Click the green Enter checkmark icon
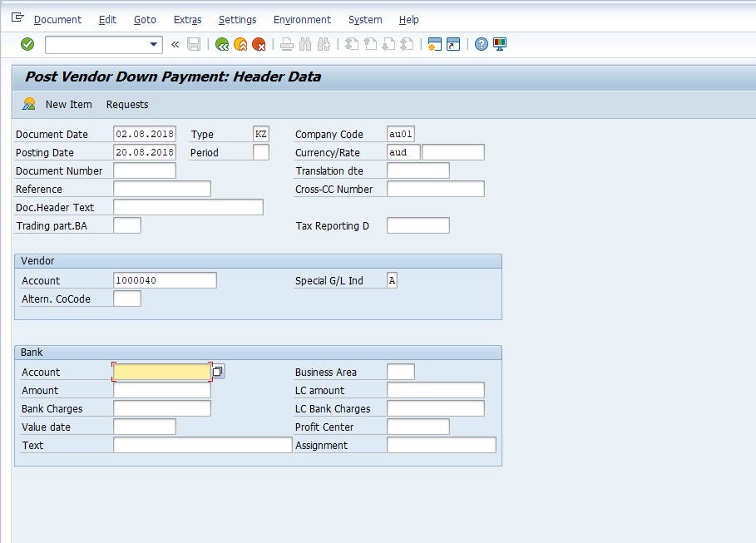Viewport: 756px width, 543px height. tap(27, 44)
